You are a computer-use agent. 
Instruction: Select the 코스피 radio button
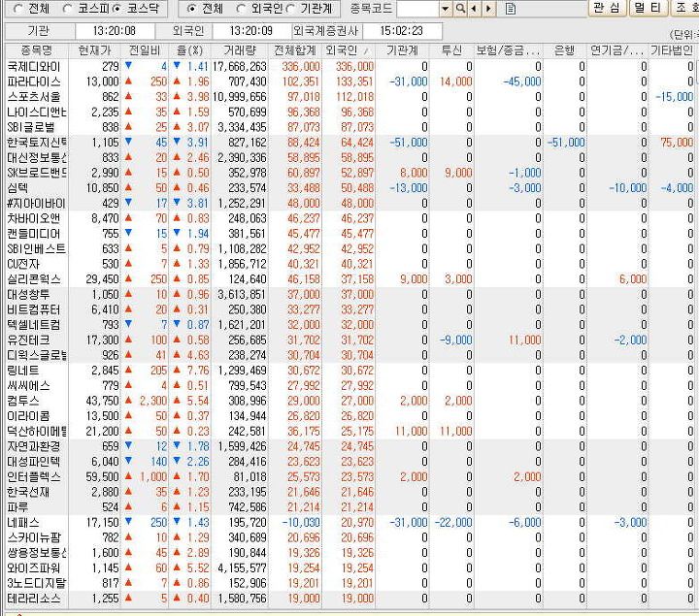(68, 9)
